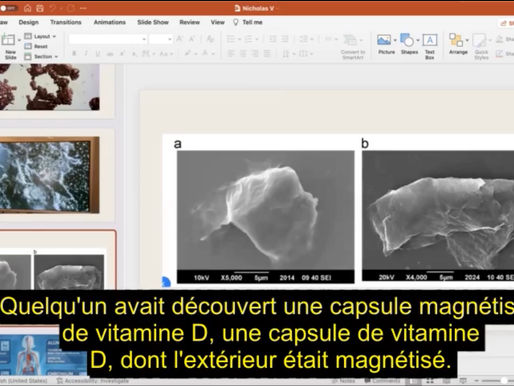This screenshot has height=386, width=514.
Task: Toggle Underline formatting
Action: (x=98, y=53)
